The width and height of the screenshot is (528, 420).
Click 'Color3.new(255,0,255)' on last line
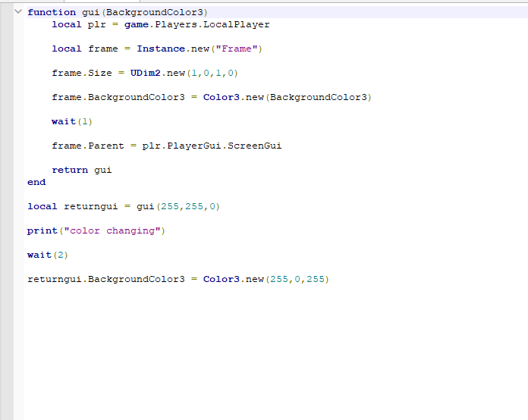[266, 279]
